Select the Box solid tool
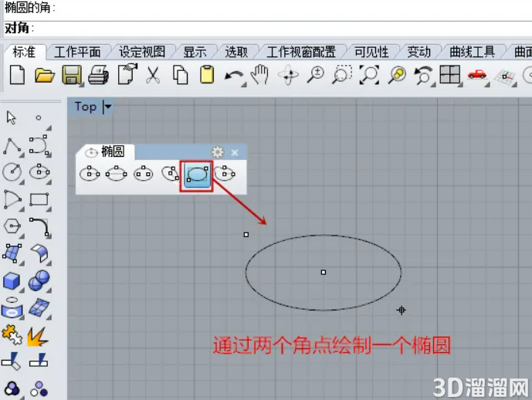 (x=12, y=281)
